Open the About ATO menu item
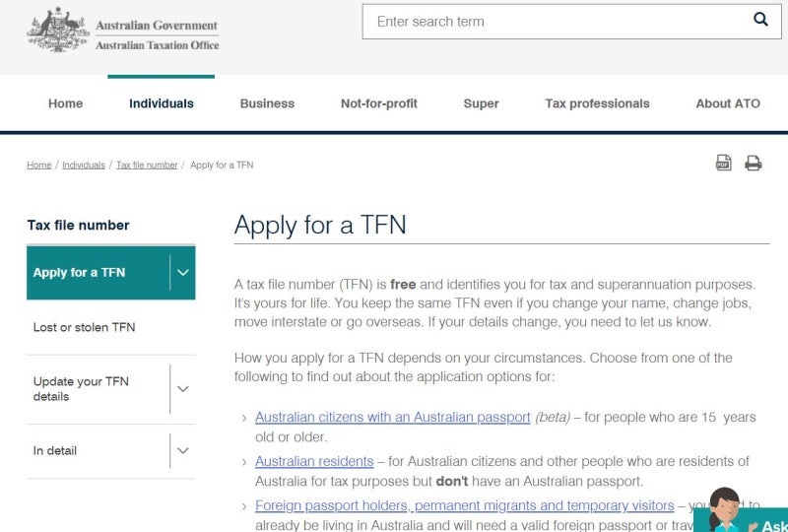This screenshot has width=788, height=532. (728, 103)
